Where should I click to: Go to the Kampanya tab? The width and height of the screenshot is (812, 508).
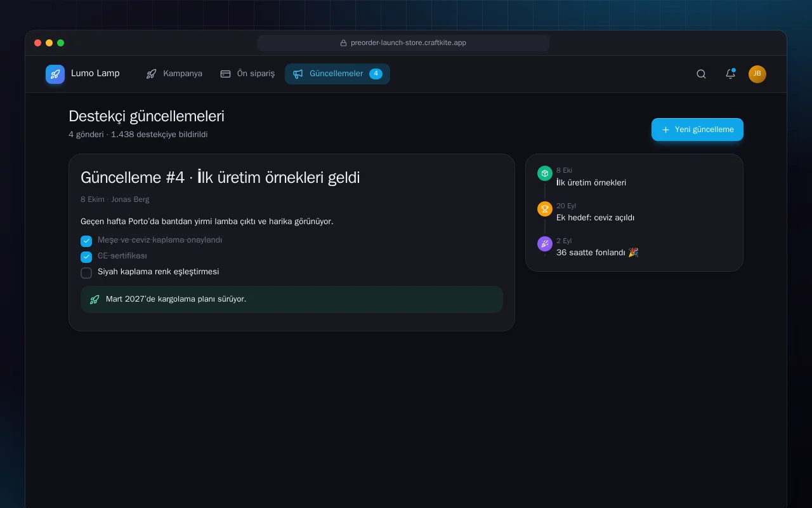pos(174,74)
